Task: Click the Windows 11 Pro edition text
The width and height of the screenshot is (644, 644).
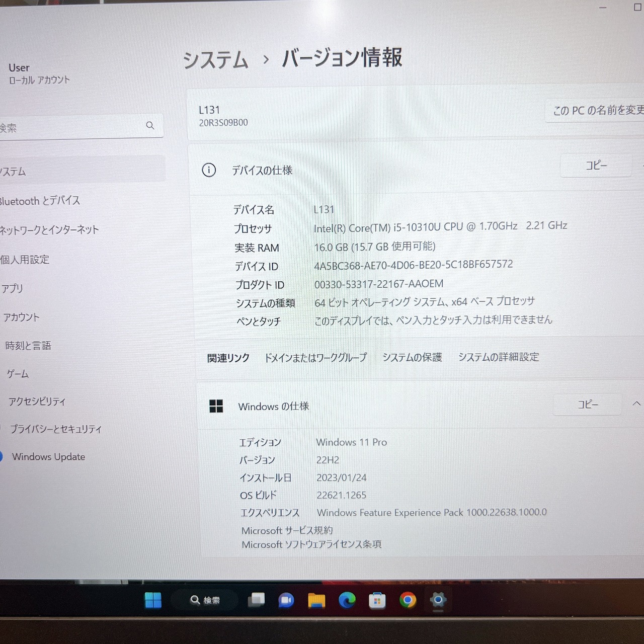Action: pos(351,442)
